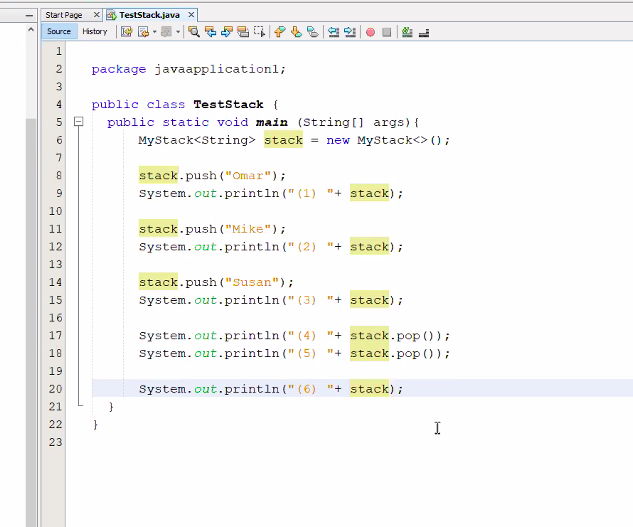The image size is (633, 527).
Task: Click the "(1)" println string
Action: coord(310,193)
